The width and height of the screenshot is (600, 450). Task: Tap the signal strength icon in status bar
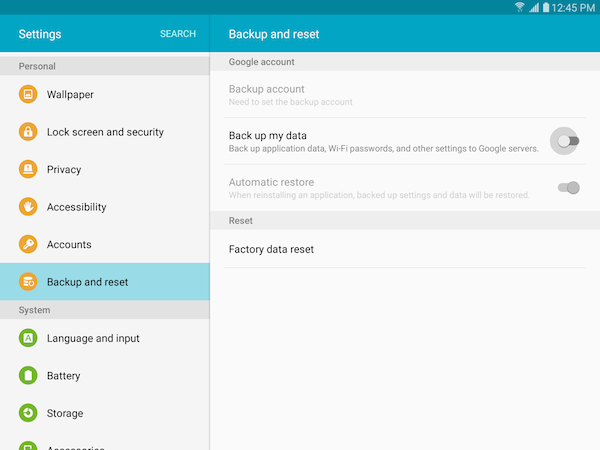click(534, 7)
